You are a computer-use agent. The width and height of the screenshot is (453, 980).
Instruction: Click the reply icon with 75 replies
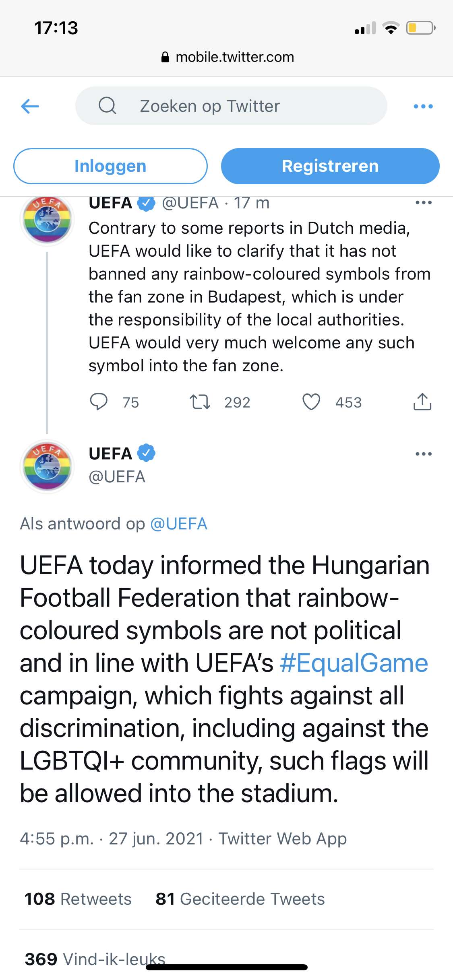click(x=99, y=402)
